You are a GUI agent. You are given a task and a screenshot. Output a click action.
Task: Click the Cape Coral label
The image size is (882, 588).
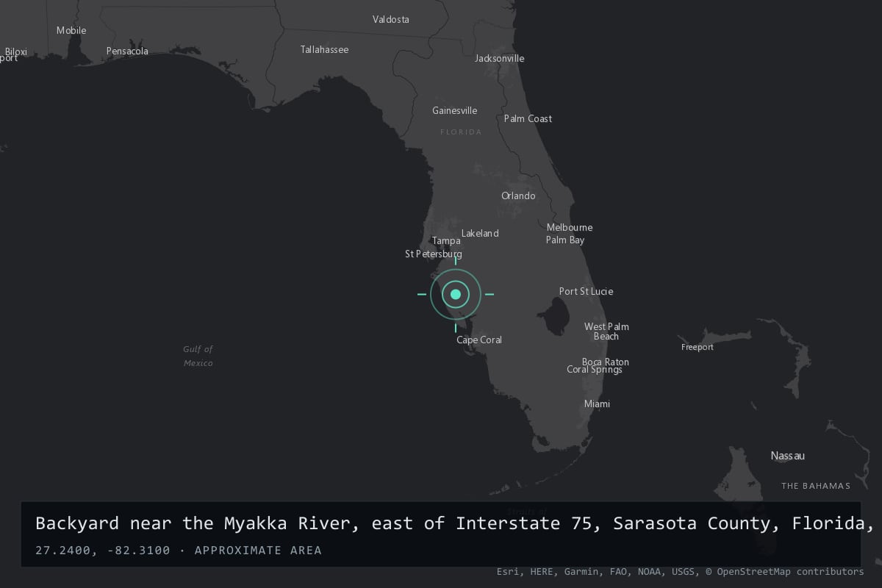click(x=479, y=340)
